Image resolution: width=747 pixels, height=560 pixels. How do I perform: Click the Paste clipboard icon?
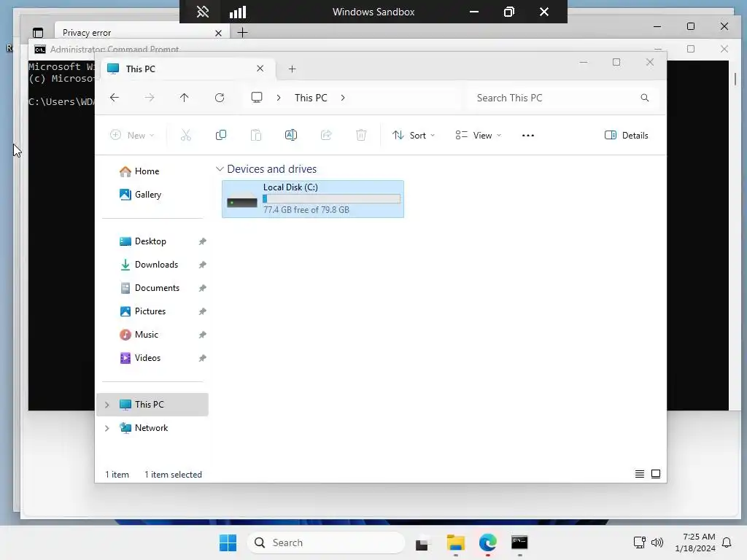(x=256, y=135)
